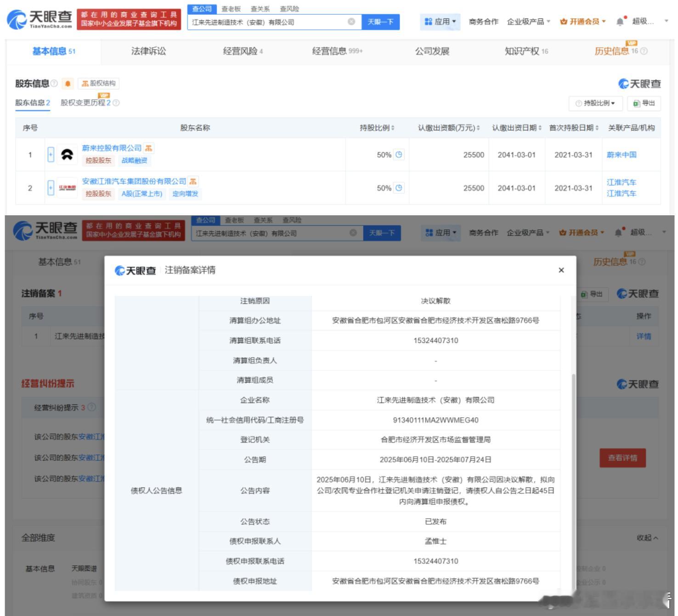This screenshot has width=678, height=616.
Task: Switch to the 股权变更历程 2 sub-tab
Action: pyautogui.click(x=86, y=103)
